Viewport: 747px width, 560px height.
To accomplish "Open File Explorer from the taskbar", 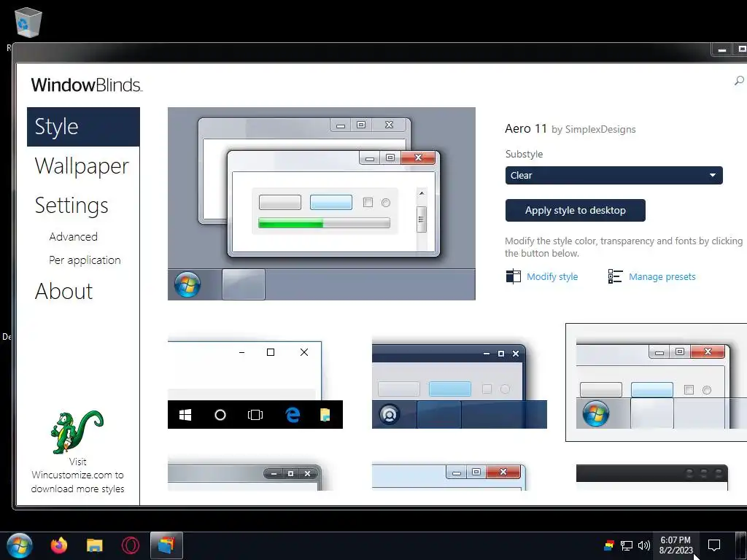I will click(x=94, y=545).
